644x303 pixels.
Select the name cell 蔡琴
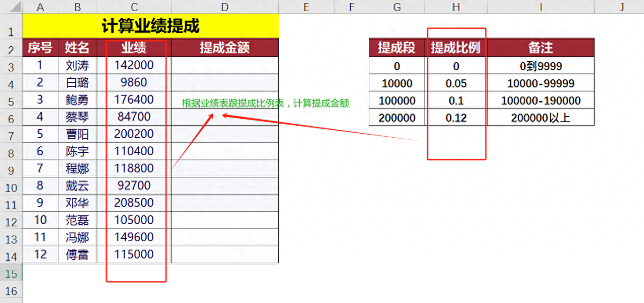click(x=77, y=117)
